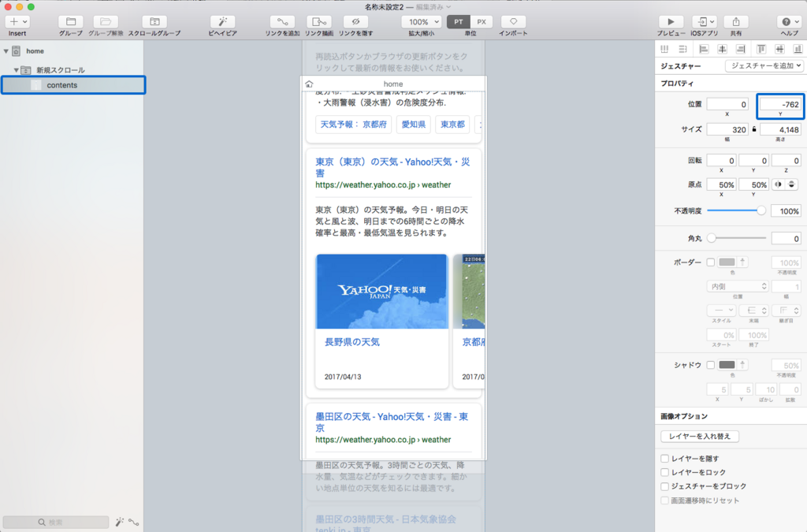Align layers to horizontal center
Screen dimensions: 807x532
tap(722, 49)
